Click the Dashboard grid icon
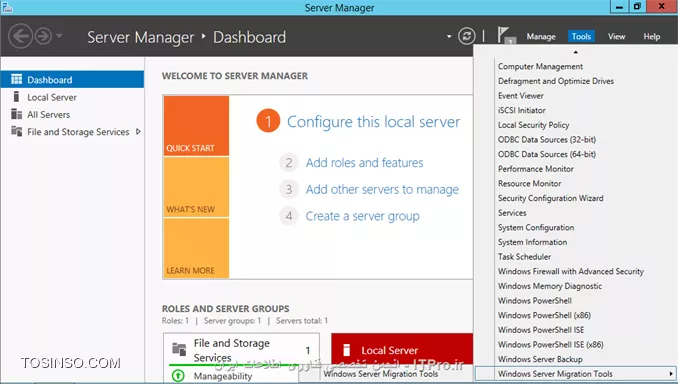Screen dimensions: 678x384 coord(16,79)
